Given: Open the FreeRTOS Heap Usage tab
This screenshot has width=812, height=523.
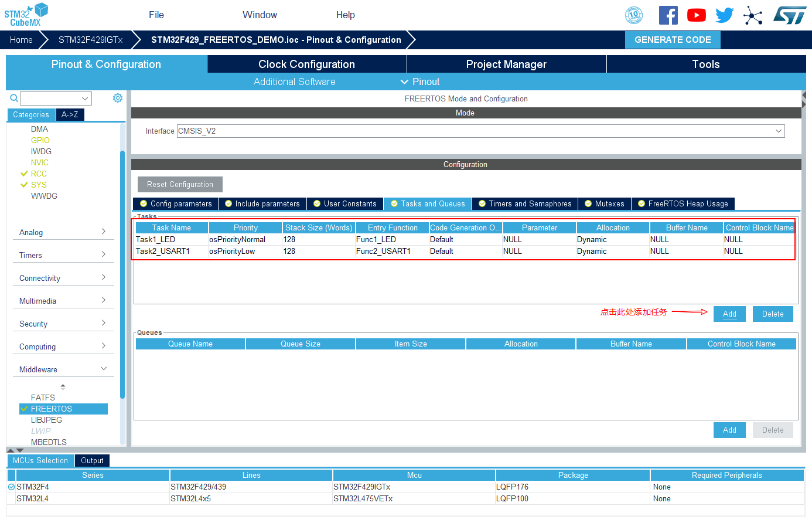Looking at the screenshot, I should [683, 203].
